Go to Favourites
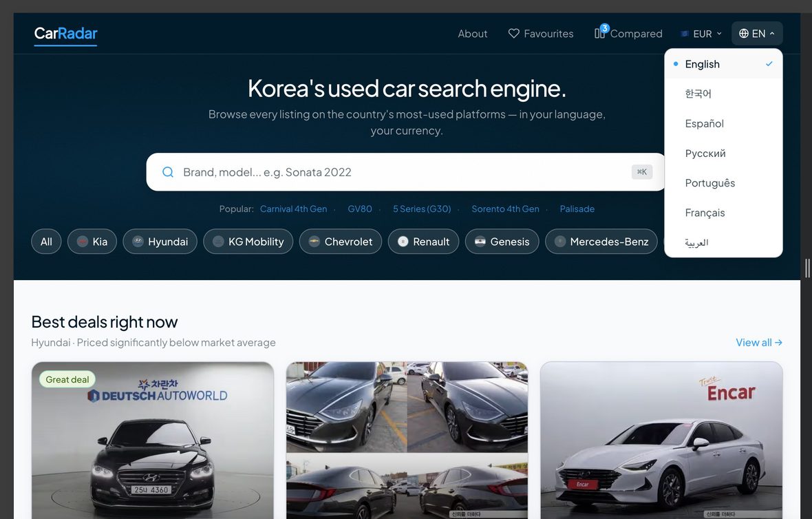The width and height of the screenshot is (812, 519). [541, 34]
